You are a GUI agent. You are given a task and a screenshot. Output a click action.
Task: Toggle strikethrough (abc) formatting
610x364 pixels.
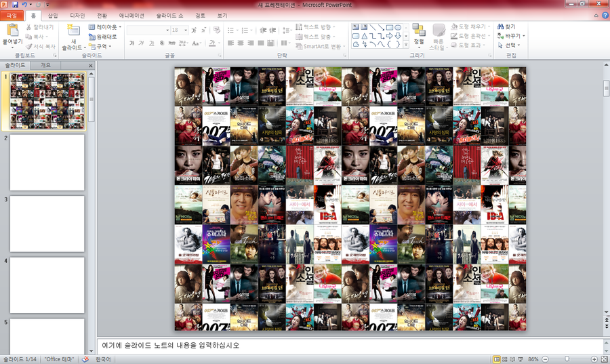(x=171, y=43)
